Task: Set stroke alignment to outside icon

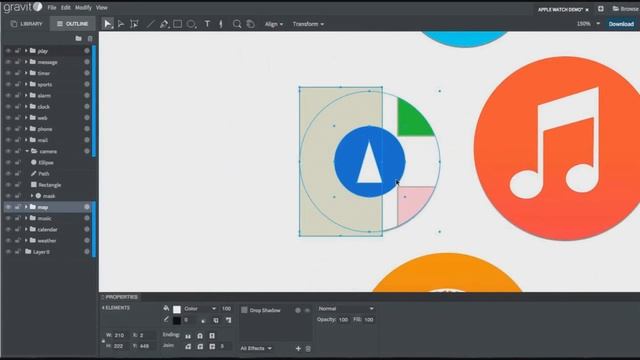Action: [x=228, y=320]
